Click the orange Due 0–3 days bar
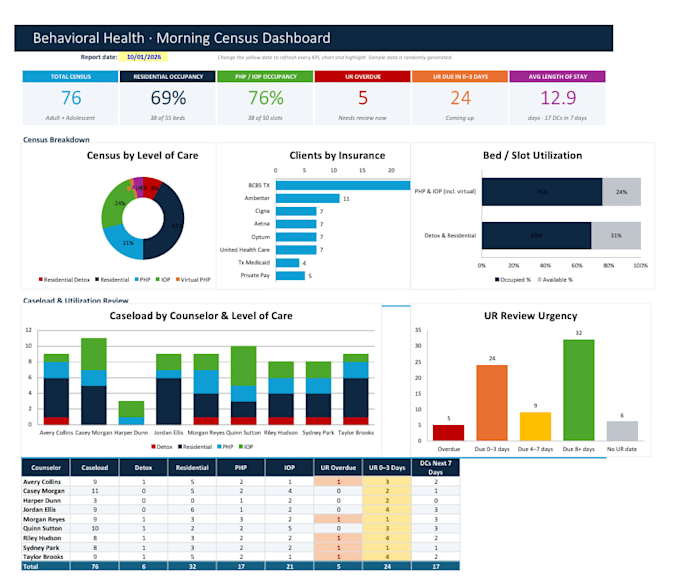Viewport: 680px width, 583px height. (x=492, y=403)
